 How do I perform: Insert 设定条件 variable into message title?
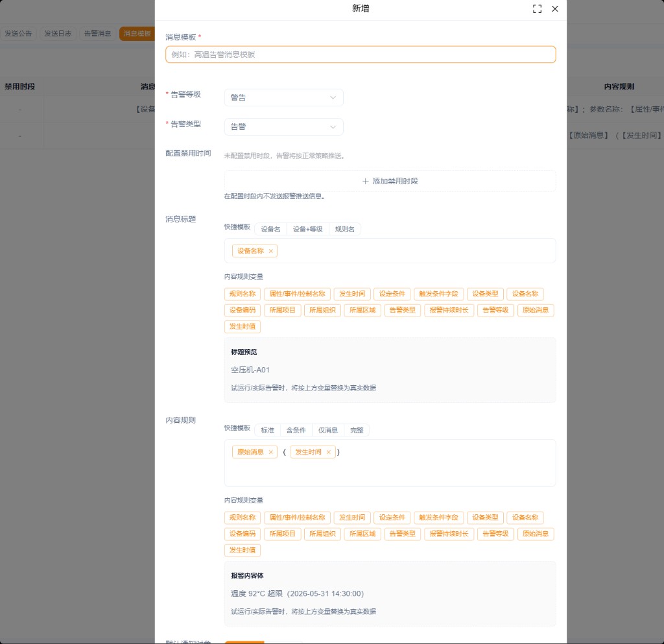point(392,294)
